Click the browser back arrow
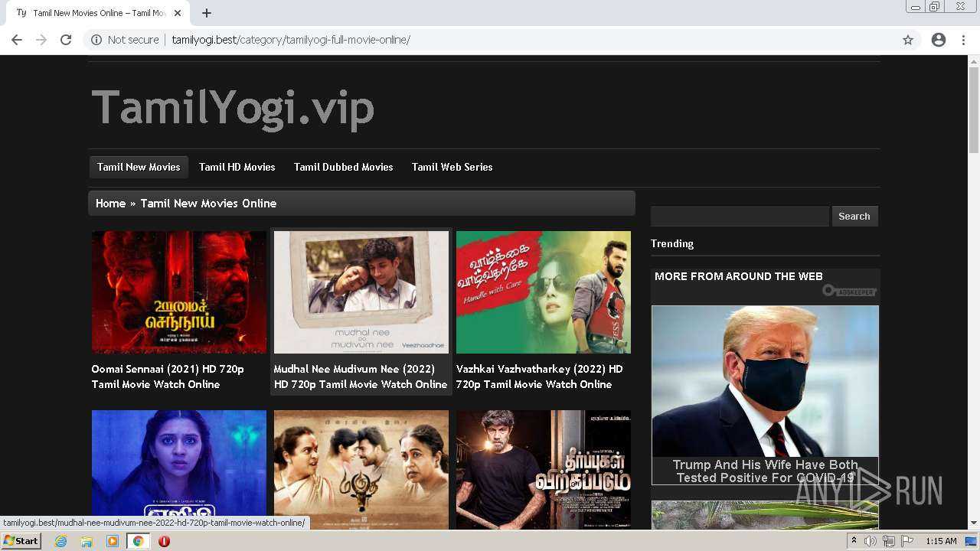980x551 pixels. [17, 40]
